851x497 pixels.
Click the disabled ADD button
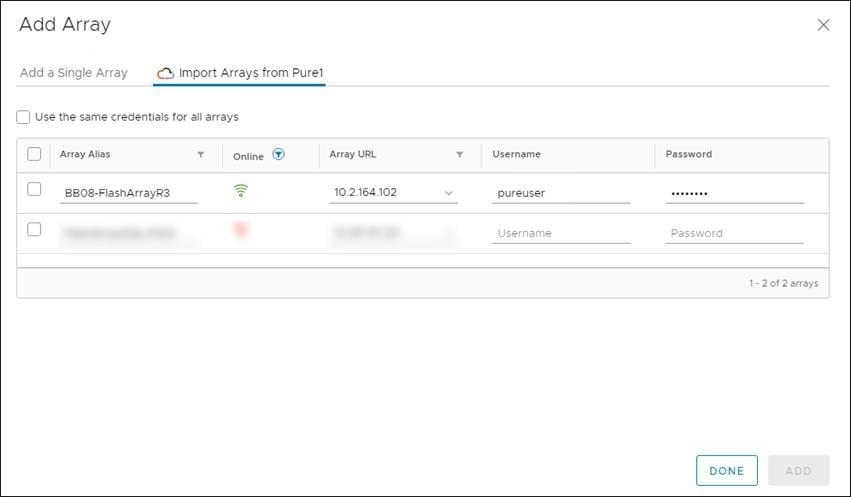coord(798,470)
